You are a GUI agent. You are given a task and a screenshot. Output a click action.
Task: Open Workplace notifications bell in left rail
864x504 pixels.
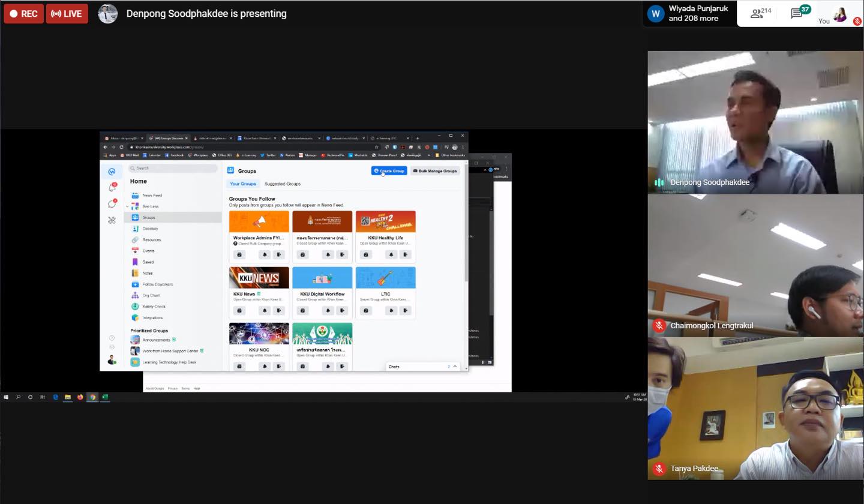pos(112,188)
